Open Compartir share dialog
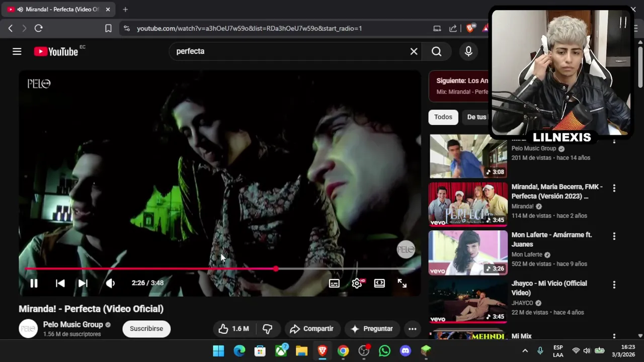This screenshot has height=362, width=644. coord(312,329)
